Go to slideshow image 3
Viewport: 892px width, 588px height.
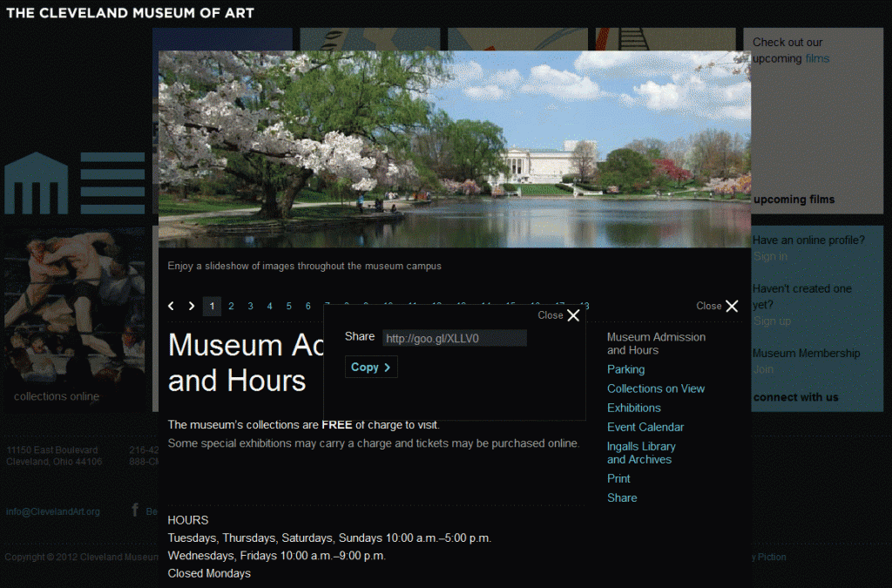pos(250,306)
